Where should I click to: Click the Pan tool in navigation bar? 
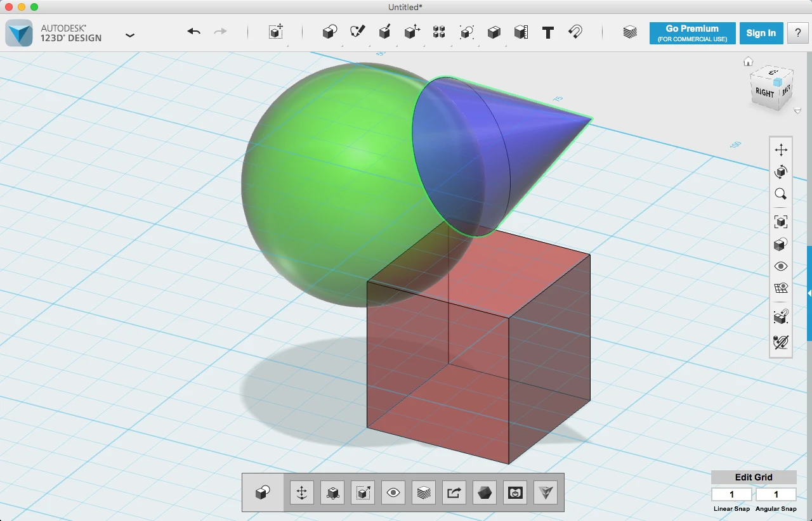(x=781, y=150)
